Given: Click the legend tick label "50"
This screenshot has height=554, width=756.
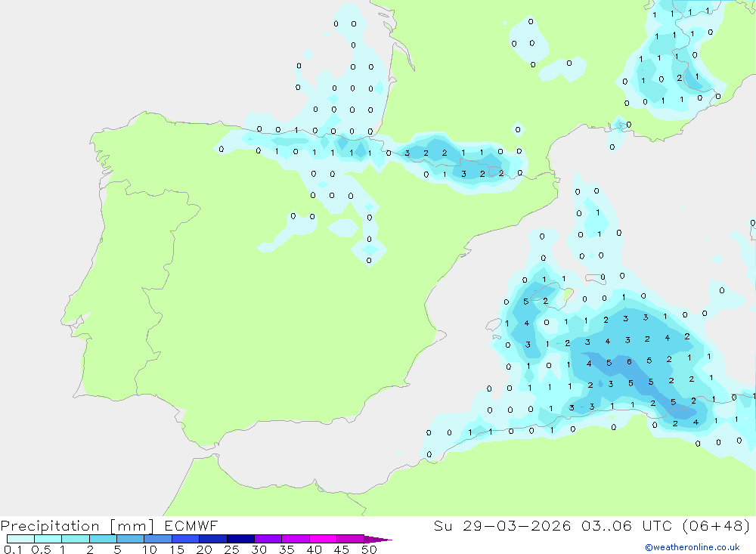Looking at the screenshot, I should click(x=369, y=549).
